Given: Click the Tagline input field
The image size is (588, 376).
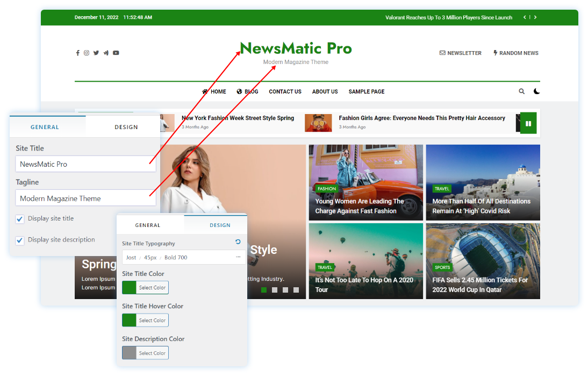Looking at the screenshot, I should click(85, 198).
